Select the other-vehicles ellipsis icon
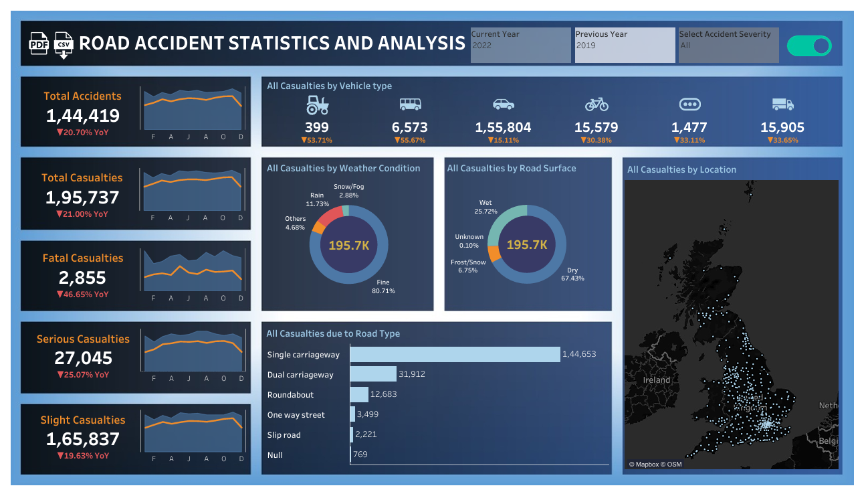 [x=689, y=104]
